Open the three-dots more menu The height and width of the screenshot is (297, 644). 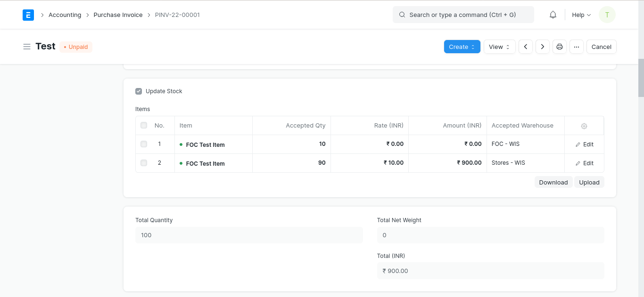(x=577, y=47)
